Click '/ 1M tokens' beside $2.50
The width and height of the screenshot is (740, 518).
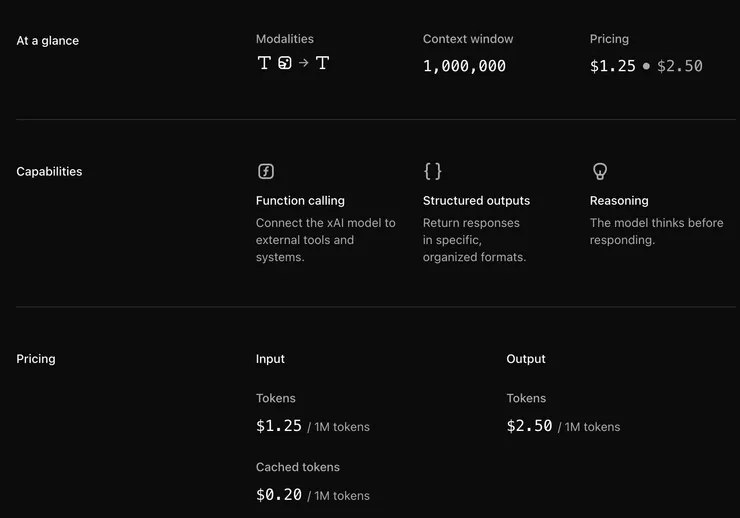[x=589, y=427]
